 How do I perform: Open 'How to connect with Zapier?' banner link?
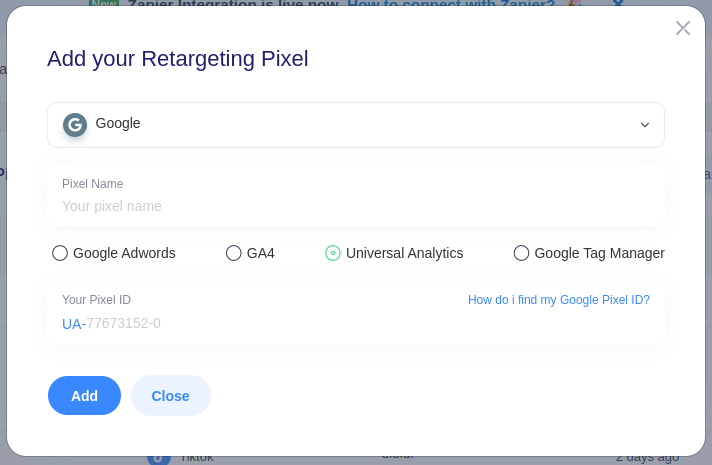(451, 4)
